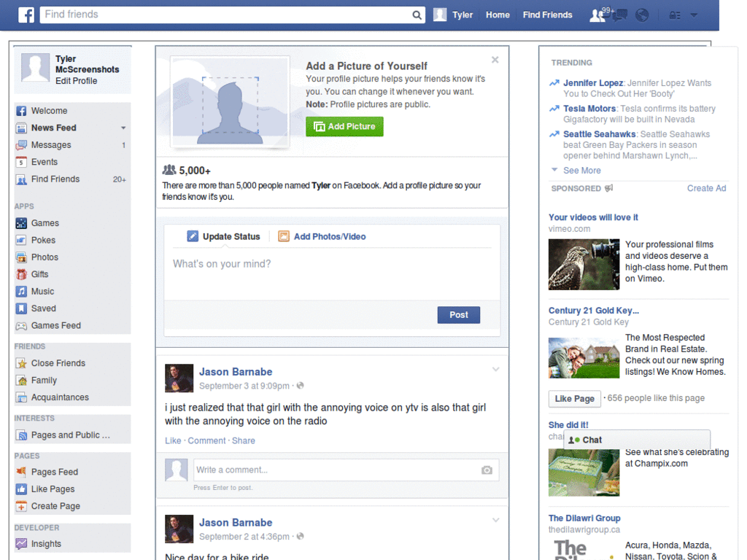Click Create Ad link
The image size is (747, 560).
click(706, 188)
